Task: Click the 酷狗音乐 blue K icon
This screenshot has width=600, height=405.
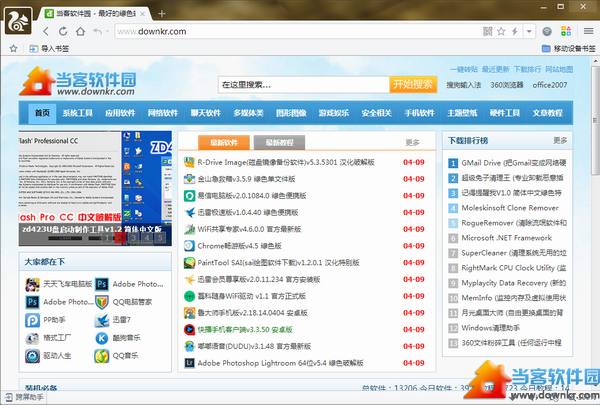Action: point(102,338)
